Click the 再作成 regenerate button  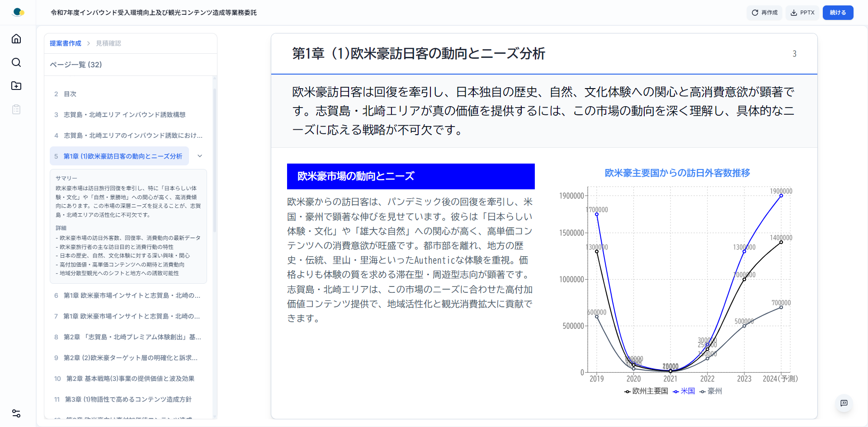pos(764,13)
